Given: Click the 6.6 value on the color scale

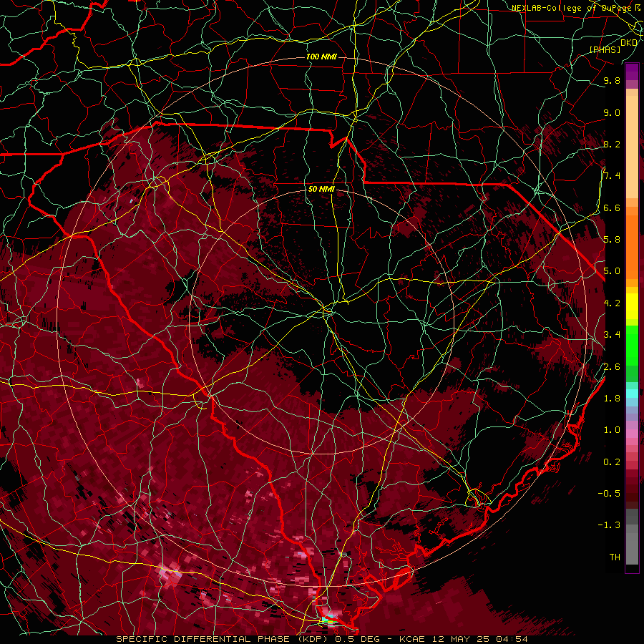Looking at the screenshot, I should click(612, 208).
